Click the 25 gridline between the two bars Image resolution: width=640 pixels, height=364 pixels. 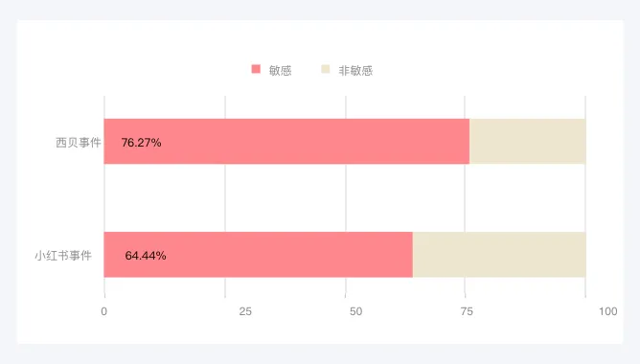click(225, 198)
